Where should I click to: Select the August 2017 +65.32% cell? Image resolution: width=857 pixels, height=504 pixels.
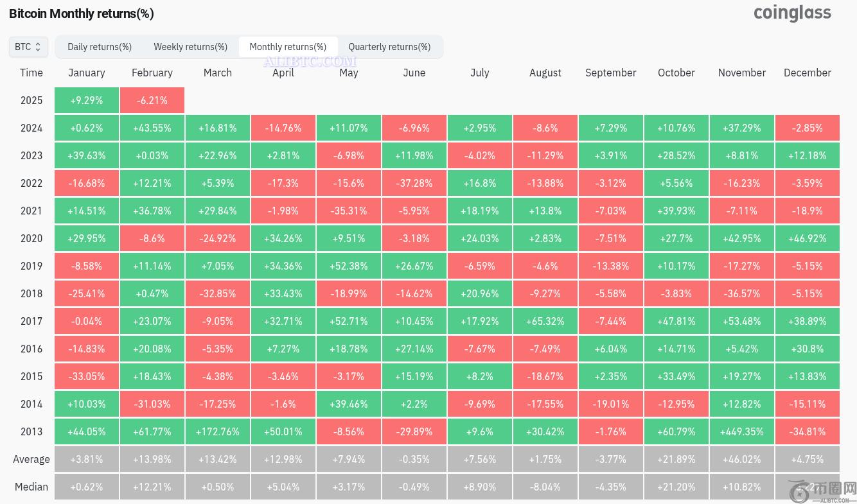point(545,321)
